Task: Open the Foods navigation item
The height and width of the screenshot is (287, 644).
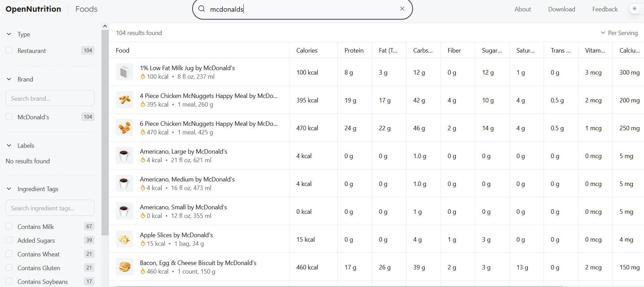Action: [86, 9]
